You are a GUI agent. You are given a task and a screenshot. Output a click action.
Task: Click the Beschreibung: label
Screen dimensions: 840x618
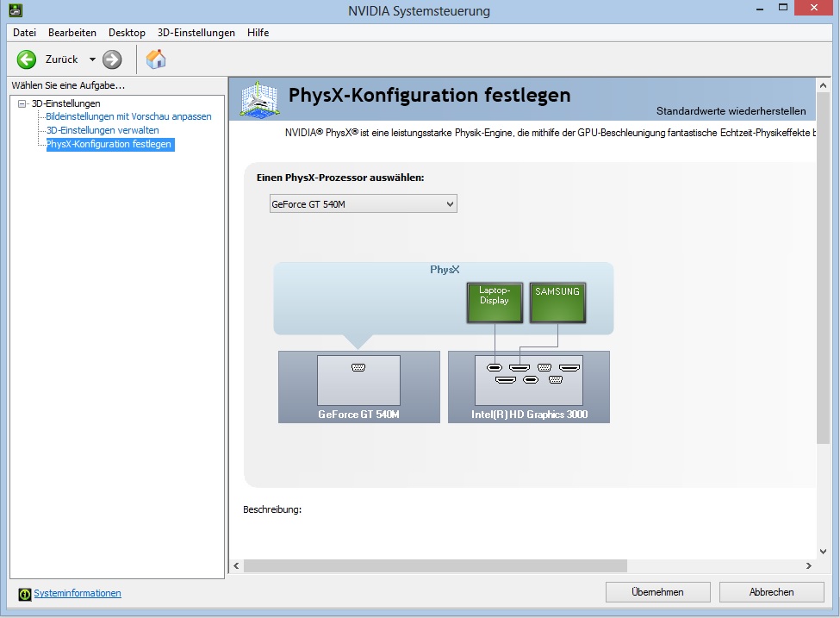click(272, 509)
